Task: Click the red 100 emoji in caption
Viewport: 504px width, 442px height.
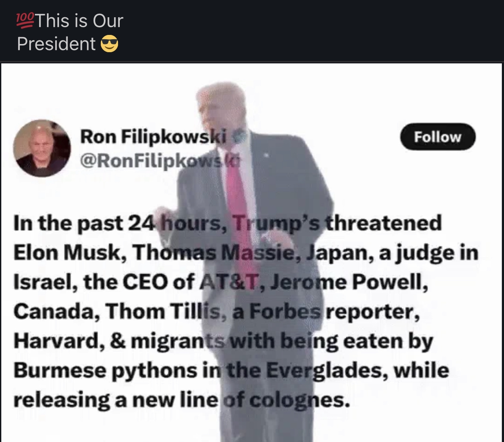Action: click(25, 21)
